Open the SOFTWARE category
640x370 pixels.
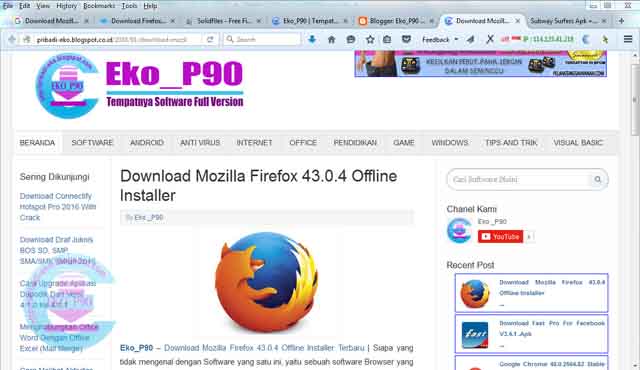coord(92,143)
